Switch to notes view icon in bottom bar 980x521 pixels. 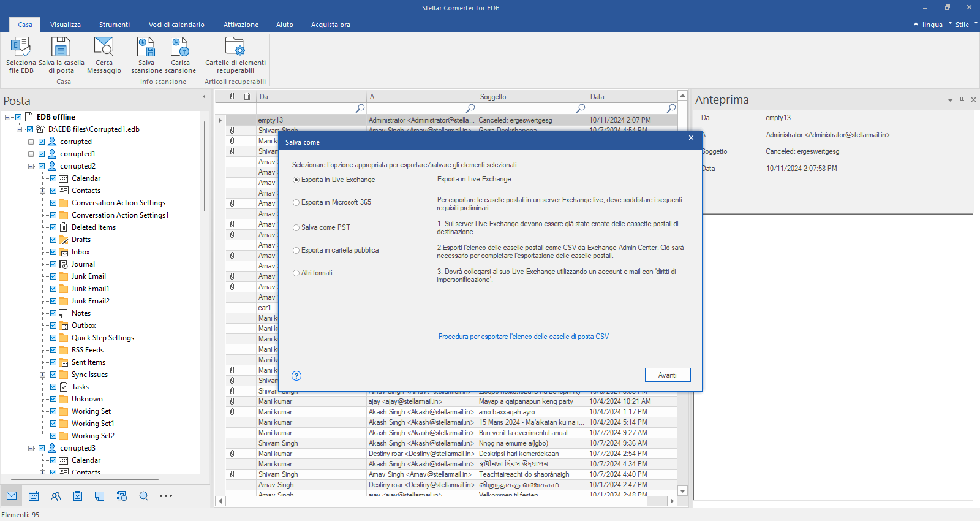coord(100,496)
